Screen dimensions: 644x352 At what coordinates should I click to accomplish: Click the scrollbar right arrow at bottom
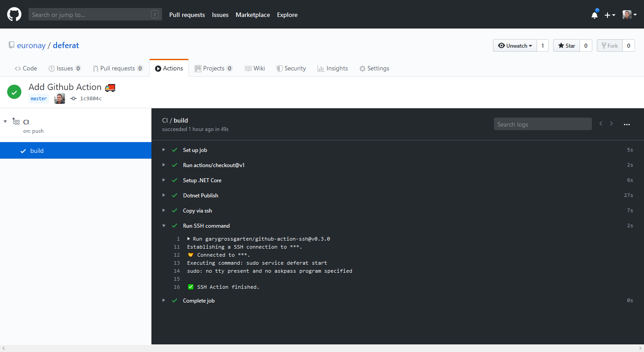pos(640,348)
